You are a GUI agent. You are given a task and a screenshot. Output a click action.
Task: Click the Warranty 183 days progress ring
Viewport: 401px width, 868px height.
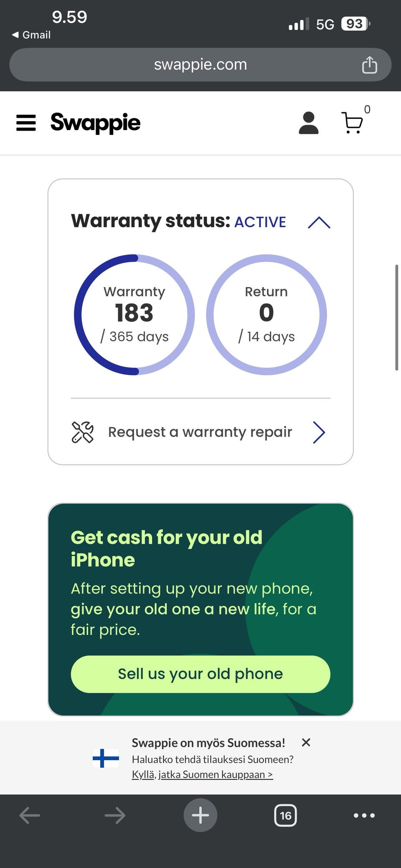[x=134, y=315]
